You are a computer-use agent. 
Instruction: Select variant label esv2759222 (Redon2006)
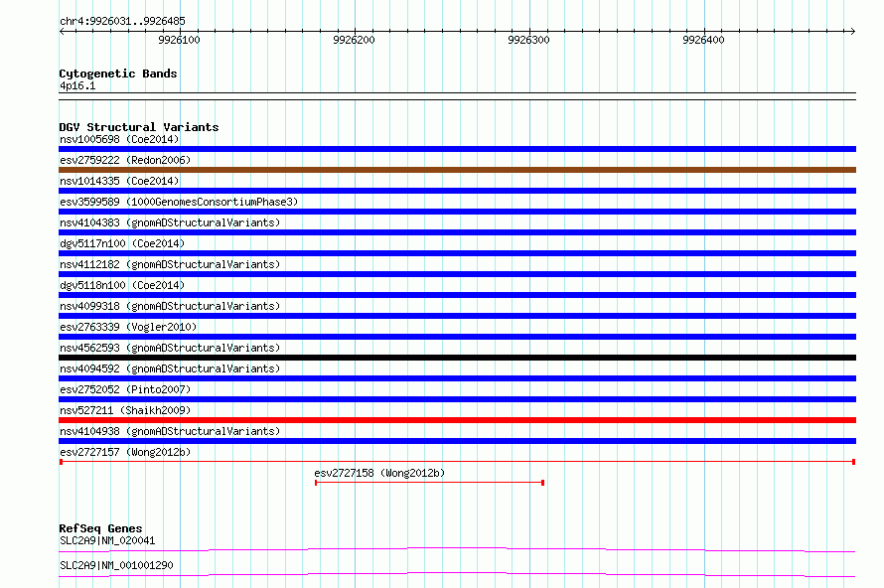[x=125, y=160]
